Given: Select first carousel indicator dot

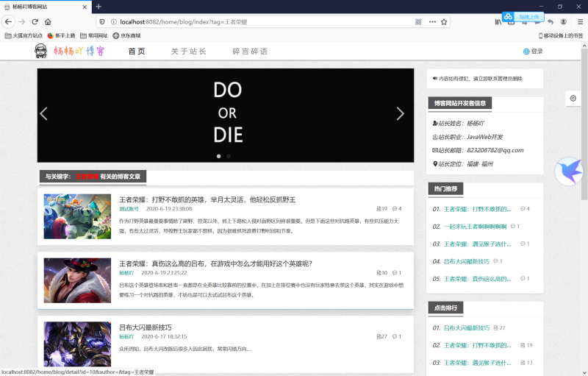Looking at the screenshot, I should click(x=219, y=156).
